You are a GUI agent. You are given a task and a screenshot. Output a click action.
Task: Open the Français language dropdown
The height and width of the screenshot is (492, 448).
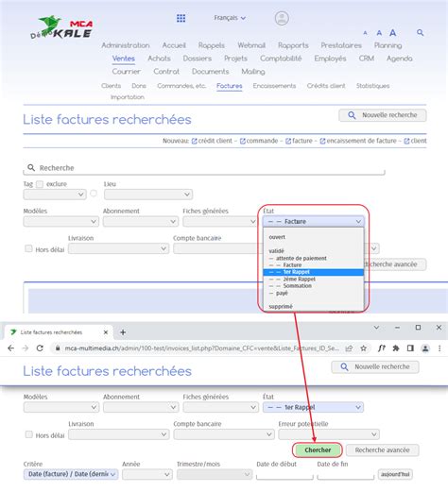[x=230, y=18]
